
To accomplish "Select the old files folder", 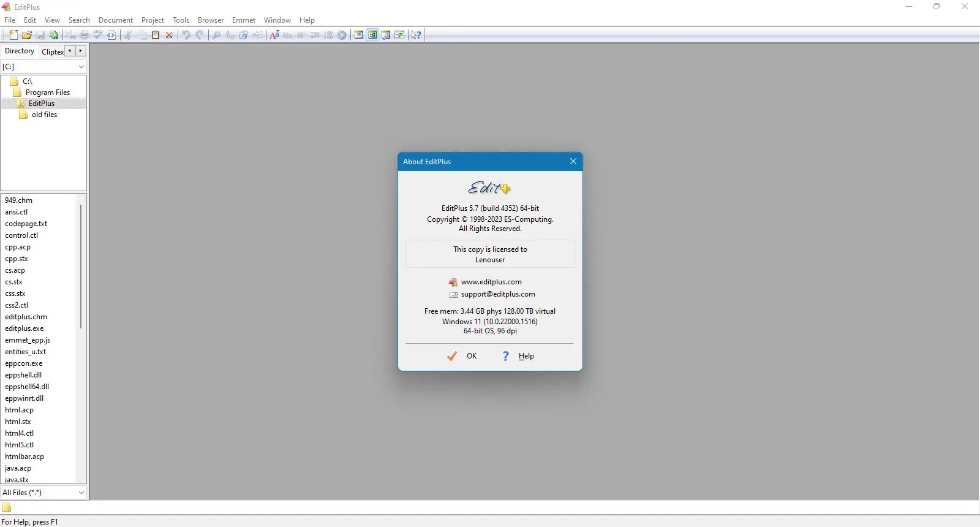I will [x=45, y=115].
